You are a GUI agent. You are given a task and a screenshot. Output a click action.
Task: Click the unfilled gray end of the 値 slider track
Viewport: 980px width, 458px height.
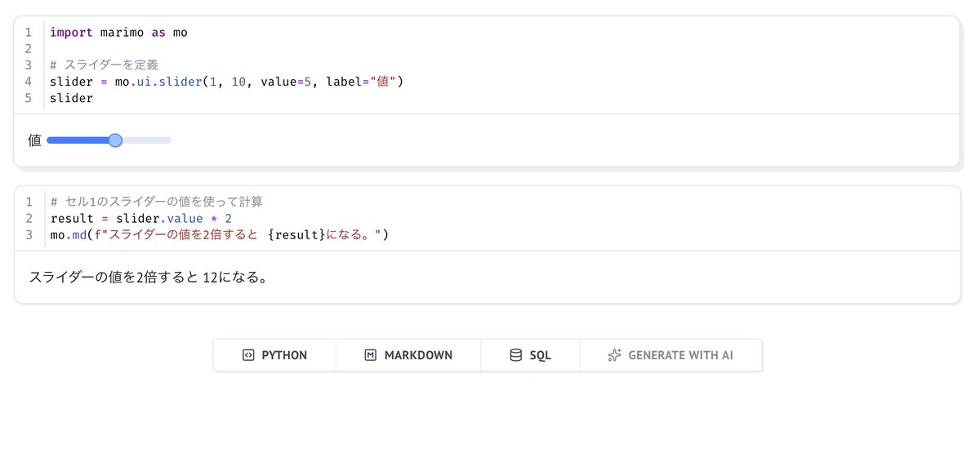[x=147, y=140]
